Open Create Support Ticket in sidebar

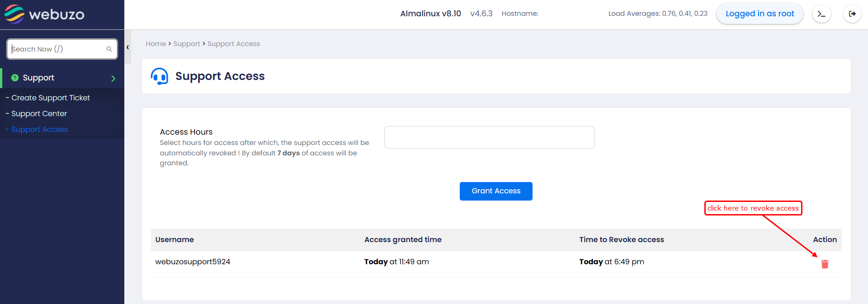(51, 98)
